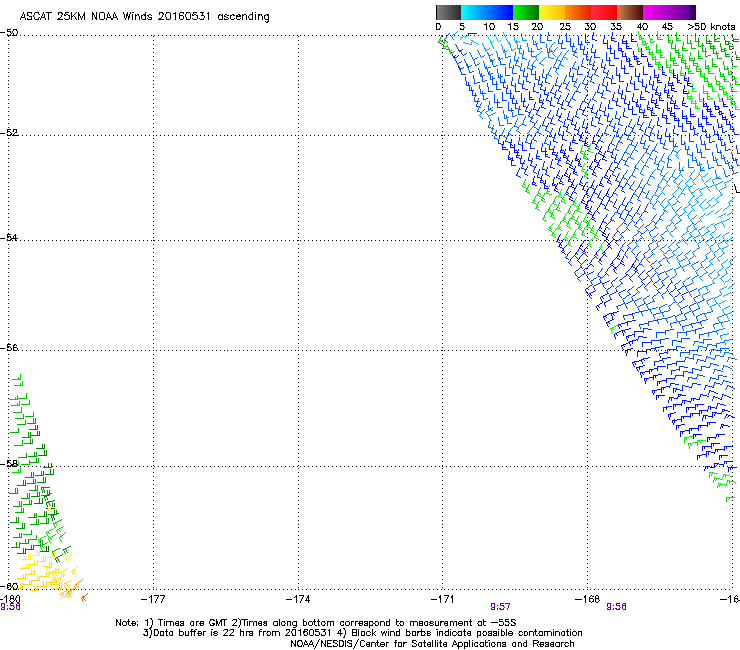Click the '45' label under the color bar
The image size is (740, 650).
(x=667, y=27)
